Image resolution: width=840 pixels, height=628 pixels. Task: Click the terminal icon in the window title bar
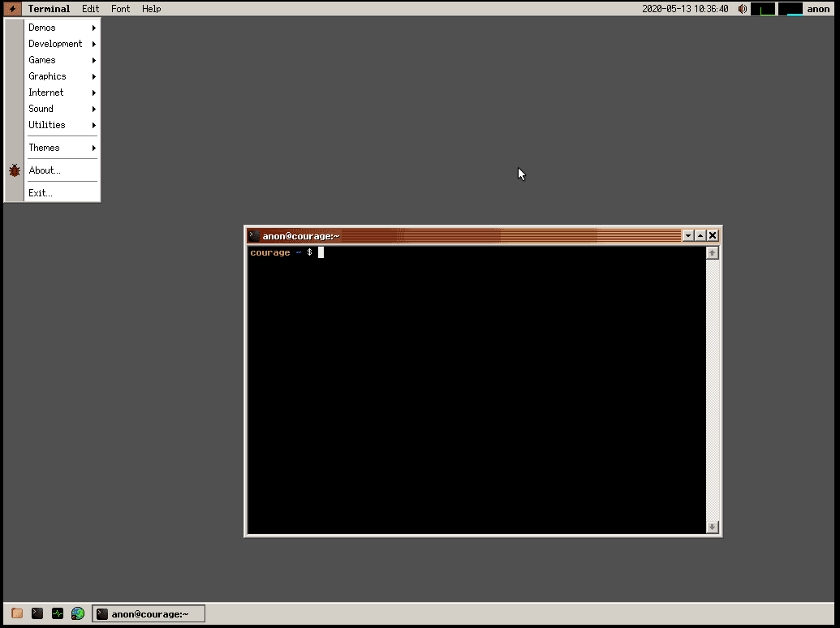click(x=254, y=236)
